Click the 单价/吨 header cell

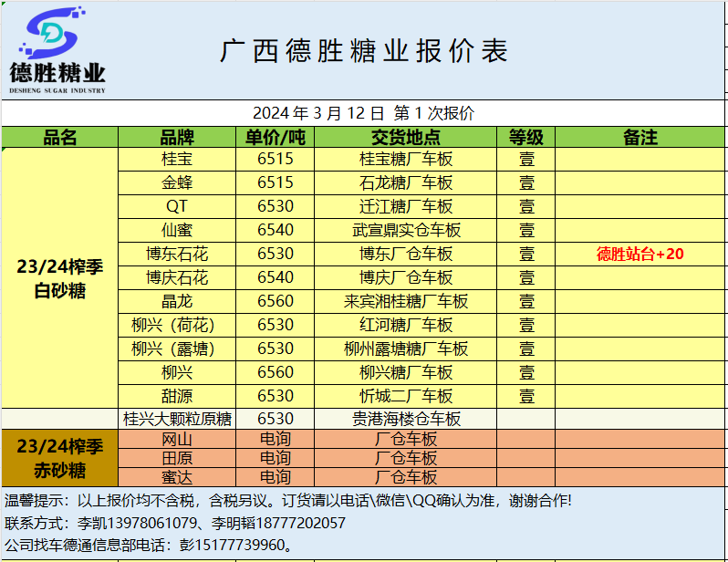click(x=275, y=137)
